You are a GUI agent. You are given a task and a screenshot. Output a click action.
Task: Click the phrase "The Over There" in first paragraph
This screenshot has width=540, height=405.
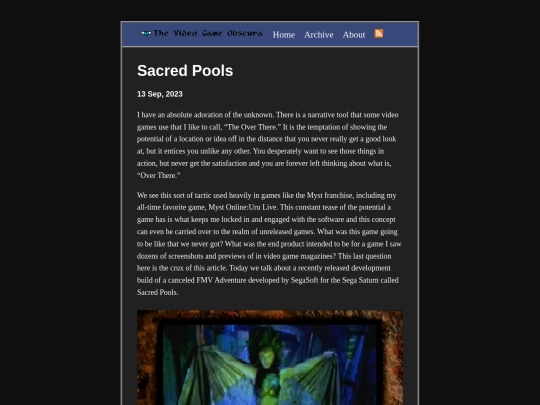pos(252,127)
